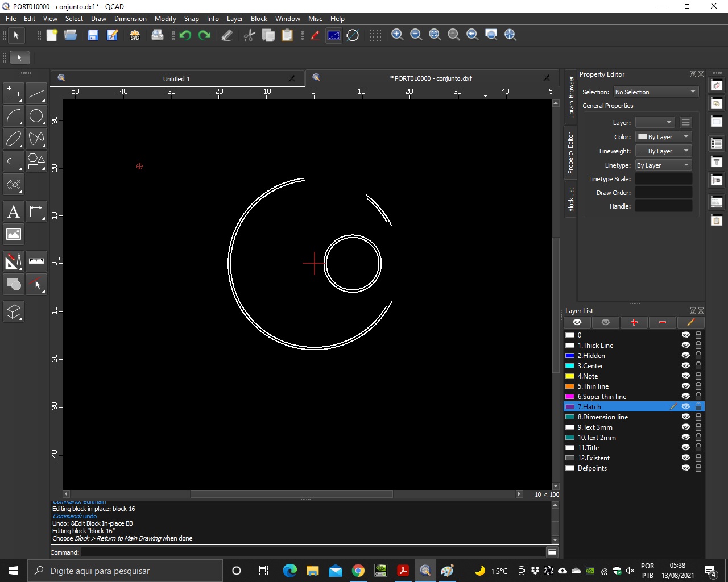Select the Circle drawing tool

click(36, 116)
